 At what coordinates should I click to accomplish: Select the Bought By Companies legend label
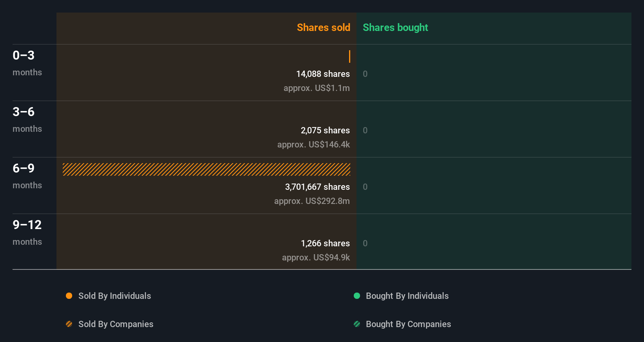coord(408,324)
